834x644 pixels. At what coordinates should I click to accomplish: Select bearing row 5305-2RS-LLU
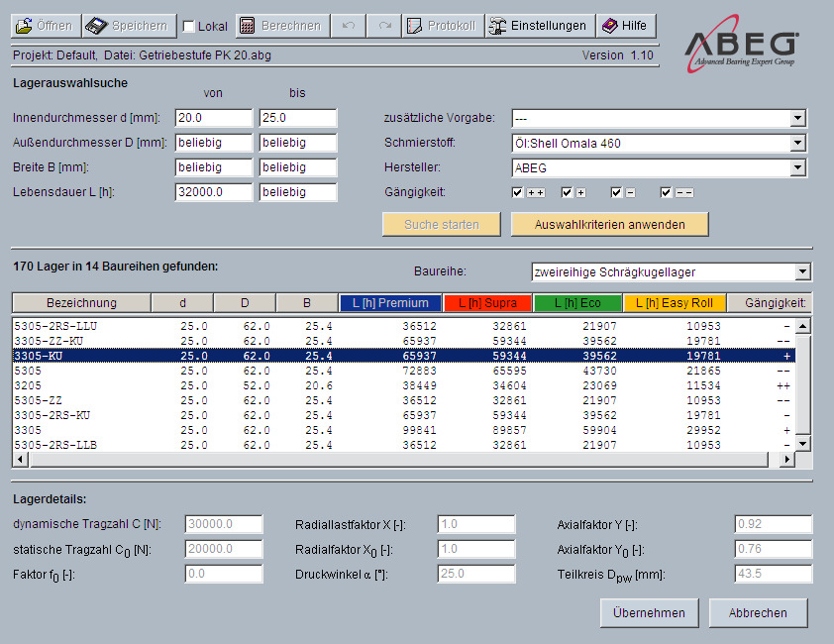click(x=404, y=326)
